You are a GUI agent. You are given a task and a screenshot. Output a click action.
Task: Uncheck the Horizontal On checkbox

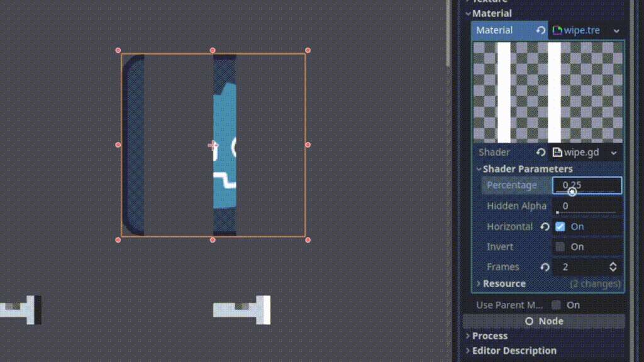[559, 226]
